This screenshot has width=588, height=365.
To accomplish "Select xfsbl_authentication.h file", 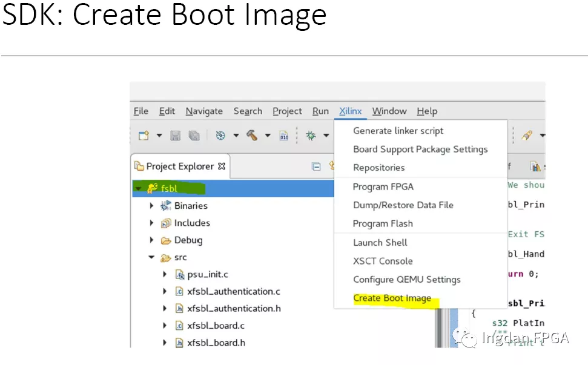I will [234, 309].
